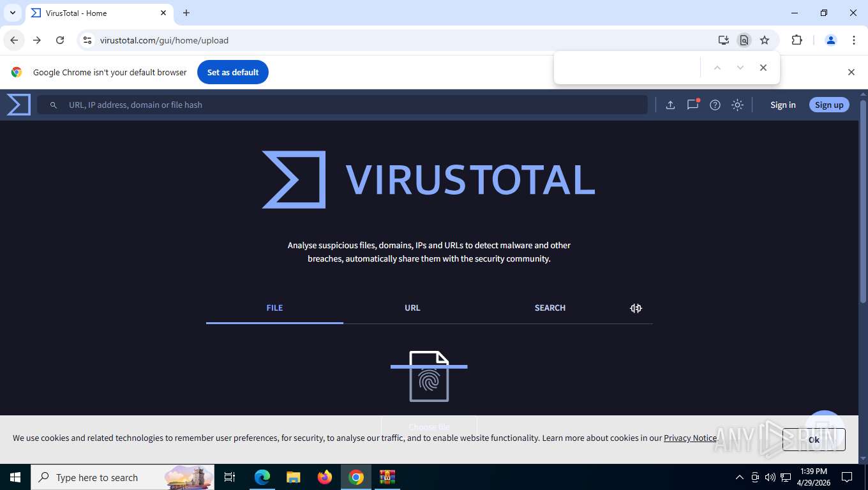Click the volume speaker tray icon
This screenshot has height=490, width=868.
[x=770, y=477]
